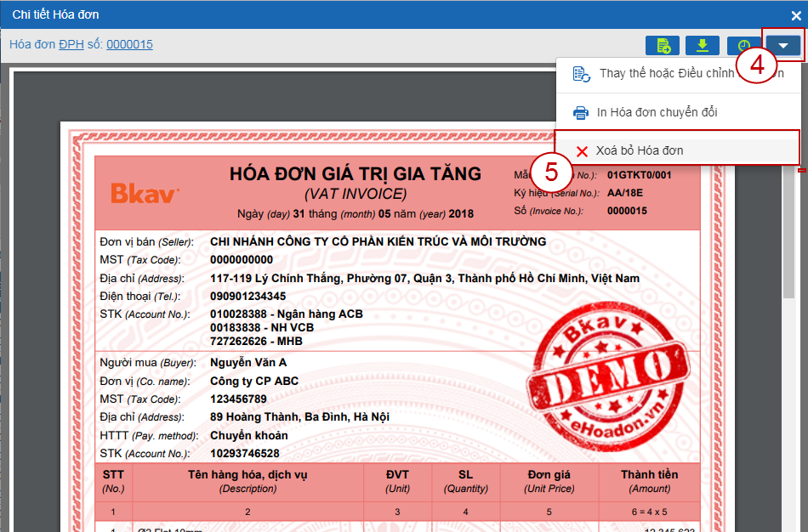This screenshot has height=532, width=808.
Task: Click the Bkav logo on the invoice
Action: (x=145, y=194)
